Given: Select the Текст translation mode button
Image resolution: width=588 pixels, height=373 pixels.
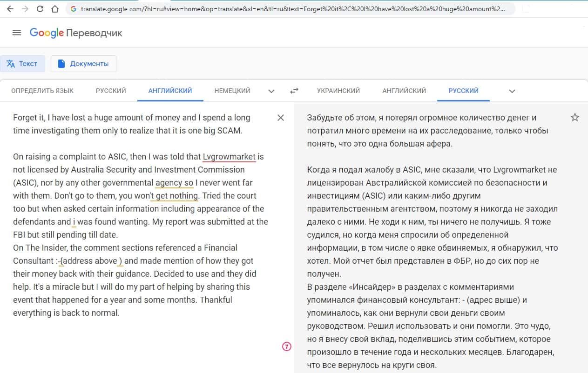Looking at the screenshot, I should [x=22, y=64].
